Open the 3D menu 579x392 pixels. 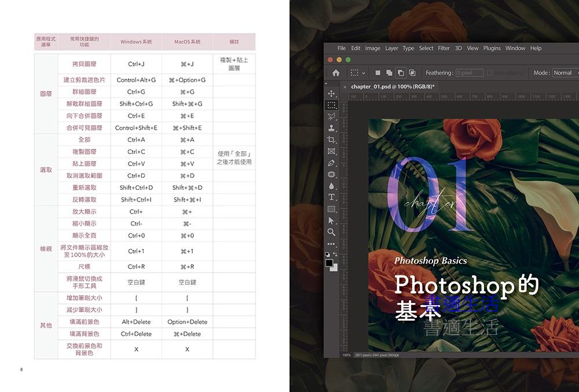(x=458, y=48)
